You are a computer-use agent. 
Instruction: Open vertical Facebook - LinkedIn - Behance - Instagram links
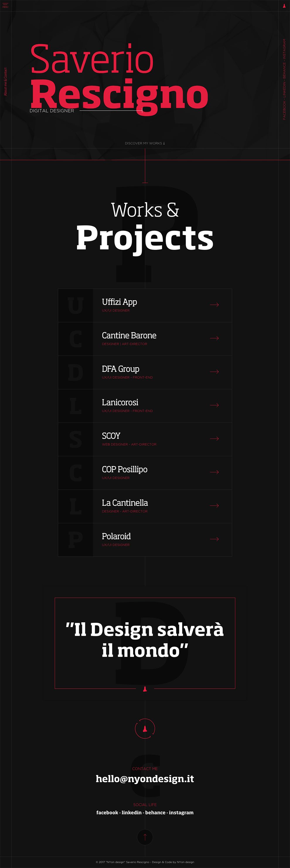284,80
